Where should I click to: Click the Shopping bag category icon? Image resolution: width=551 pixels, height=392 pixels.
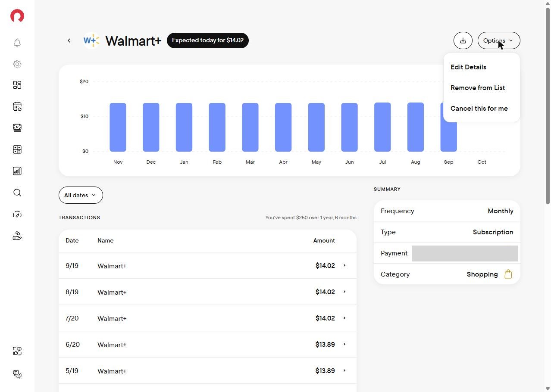(x=508, y=274)
